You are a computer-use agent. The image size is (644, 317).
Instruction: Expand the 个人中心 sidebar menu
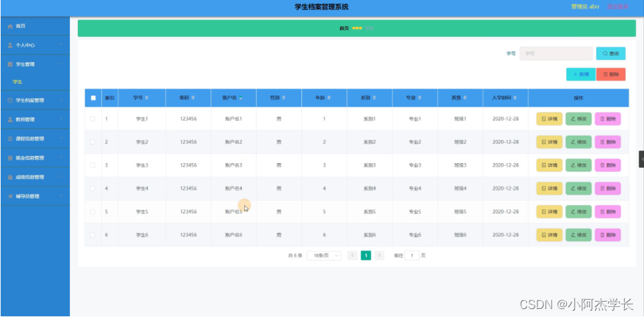coord(35,45)
